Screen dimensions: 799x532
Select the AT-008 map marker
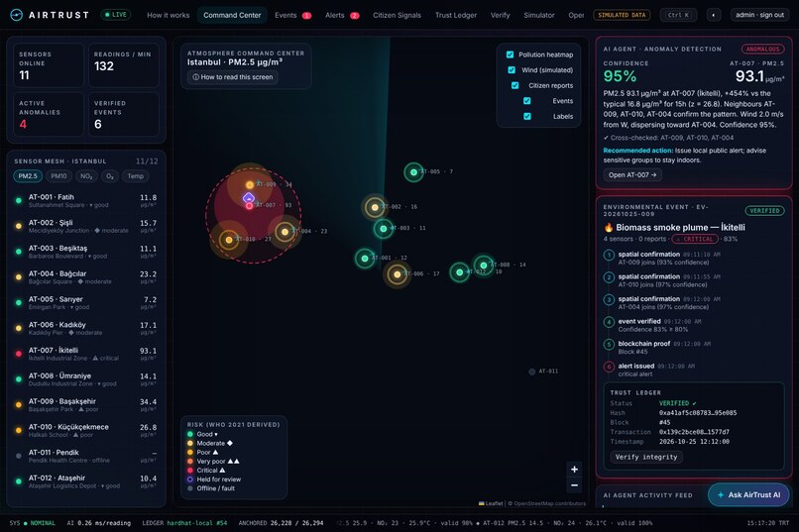tap(483, 266)
